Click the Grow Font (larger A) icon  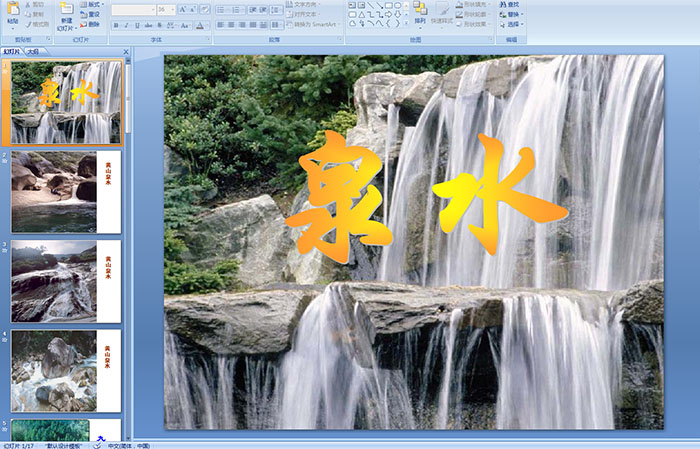[183, 9]
